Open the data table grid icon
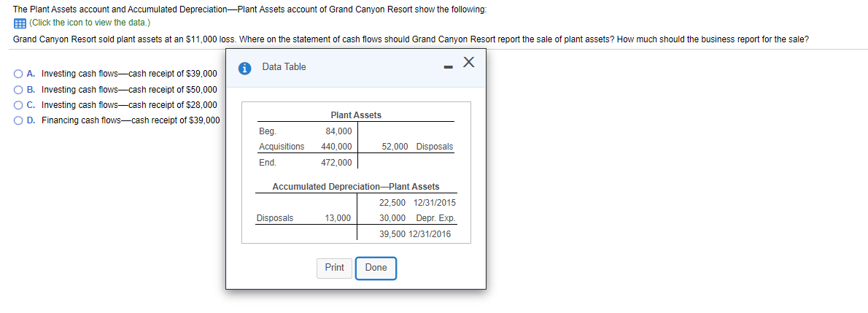Screen dimensions: 868x313 point(19,23)
